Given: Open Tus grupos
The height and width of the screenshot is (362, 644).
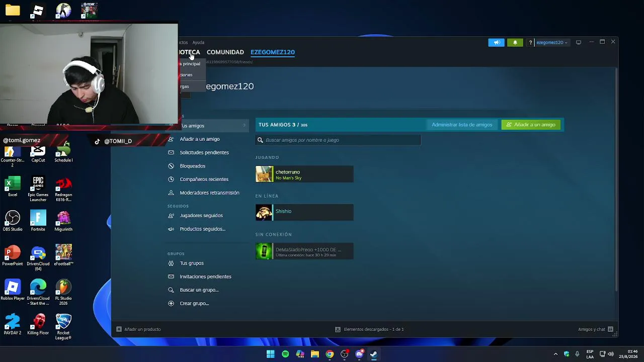Looking at the screenshot, I should point(192,263).
